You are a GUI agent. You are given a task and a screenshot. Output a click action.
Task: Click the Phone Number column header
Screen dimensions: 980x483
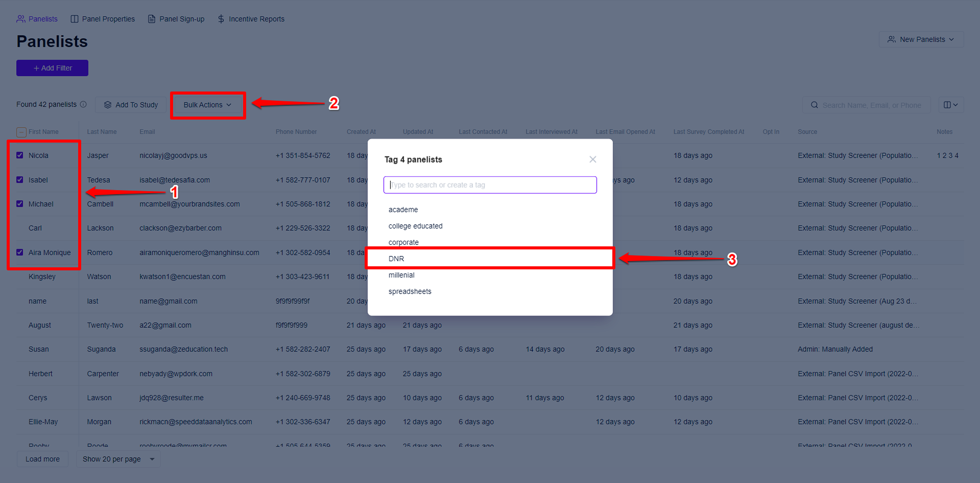[296, 132]
